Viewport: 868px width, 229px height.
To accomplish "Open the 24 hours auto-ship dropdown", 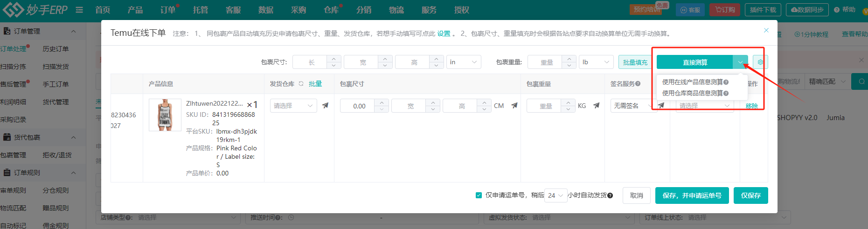I will click(556, 195).
